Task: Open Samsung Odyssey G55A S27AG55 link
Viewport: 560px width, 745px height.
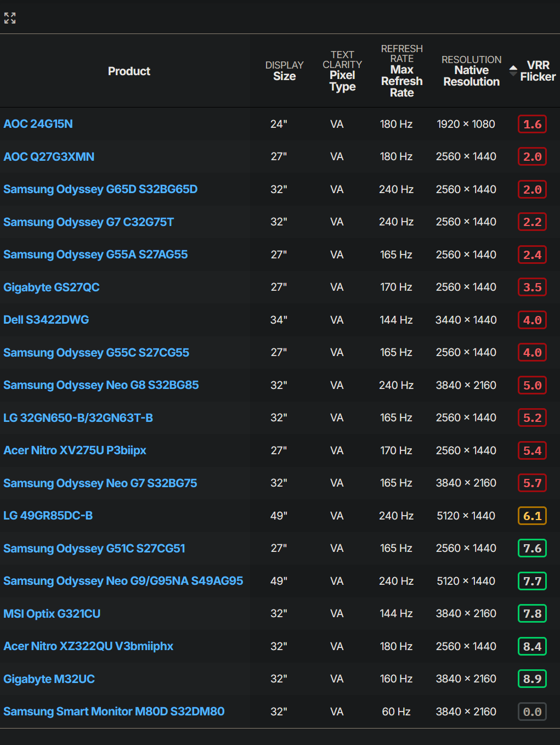Action: click(95, 255)
